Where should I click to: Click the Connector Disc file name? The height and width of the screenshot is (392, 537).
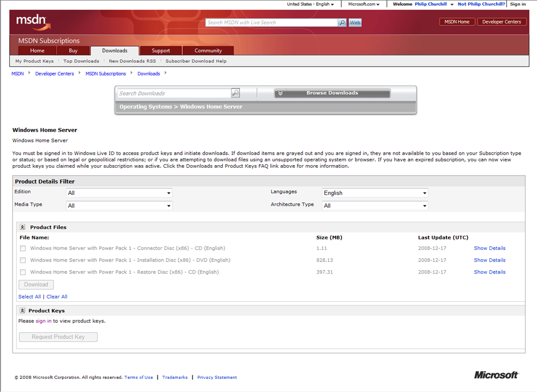click(x=127, y=248)
